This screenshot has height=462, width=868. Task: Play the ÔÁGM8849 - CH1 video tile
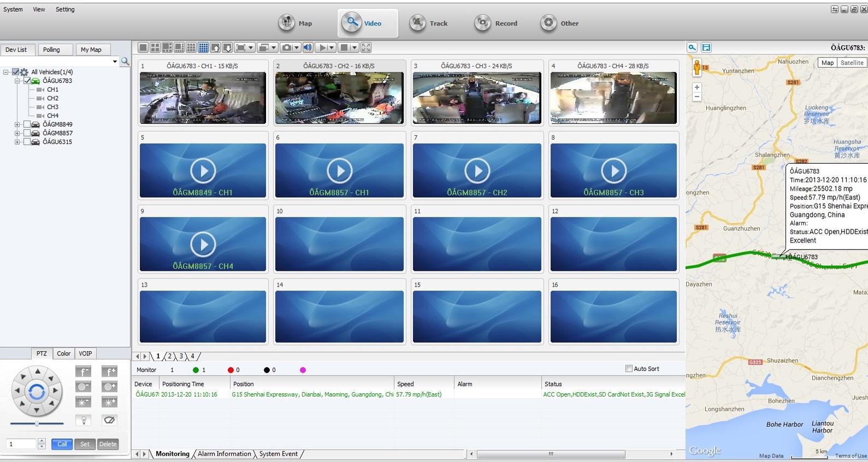tap(203, 171)
